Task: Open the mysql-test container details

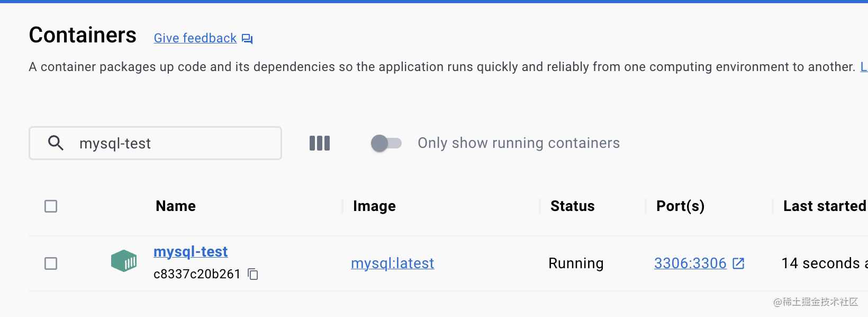Action: point(191,252)
